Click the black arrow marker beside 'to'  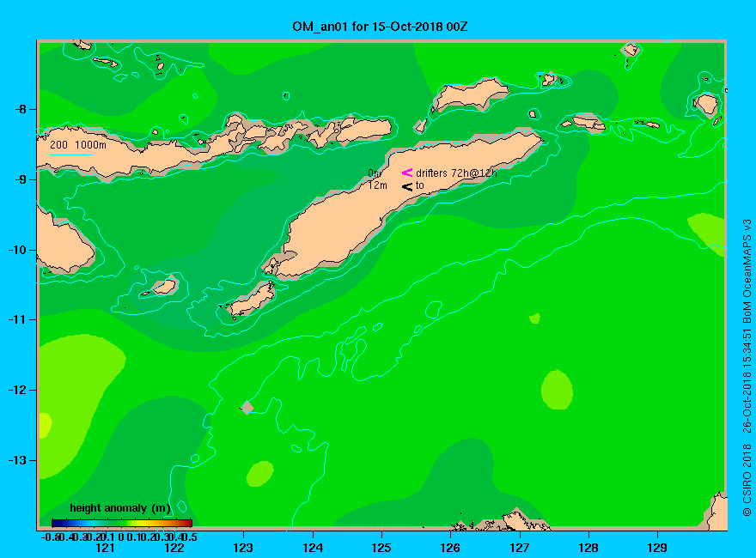(407, 186)
